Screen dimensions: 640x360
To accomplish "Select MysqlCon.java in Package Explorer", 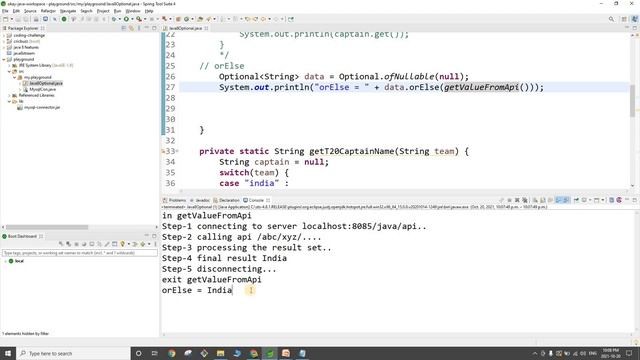I will pyautogui.click(x=42, y=89).
